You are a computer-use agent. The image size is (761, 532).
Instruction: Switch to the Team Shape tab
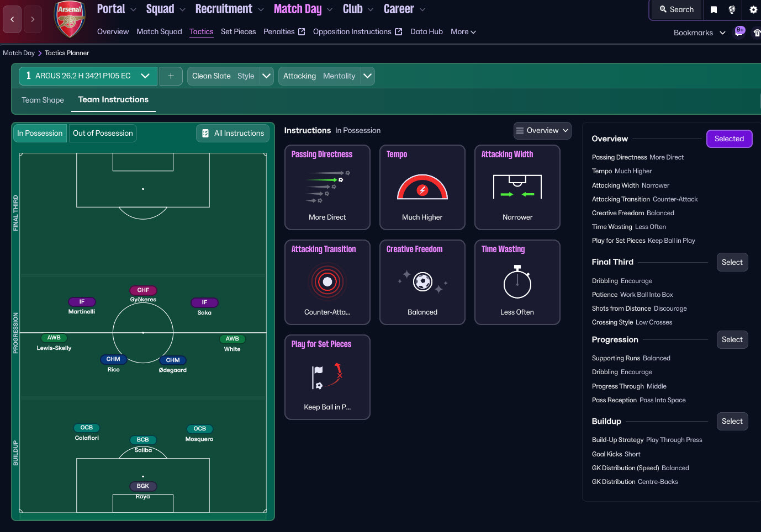43,100
